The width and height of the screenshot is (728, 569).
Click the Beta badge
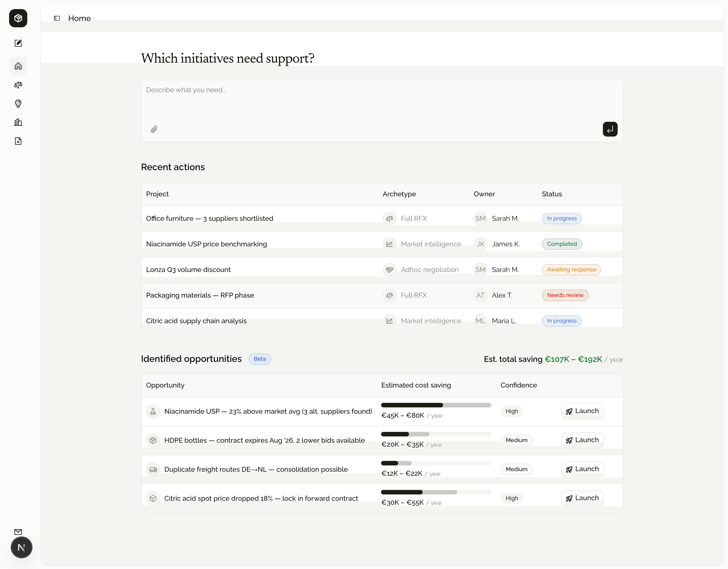(x=260, y=359)
